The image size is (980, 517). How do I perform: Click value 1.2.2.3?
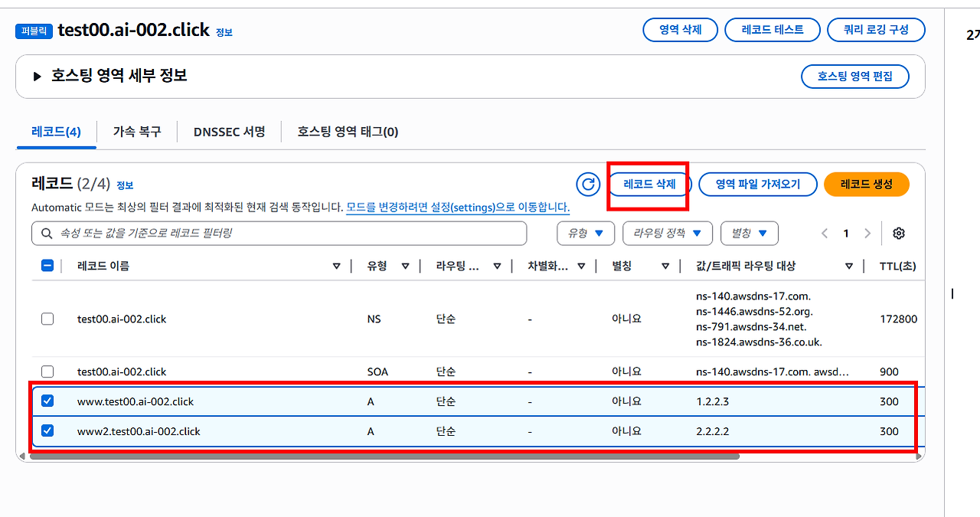click(x=713, y=401)
